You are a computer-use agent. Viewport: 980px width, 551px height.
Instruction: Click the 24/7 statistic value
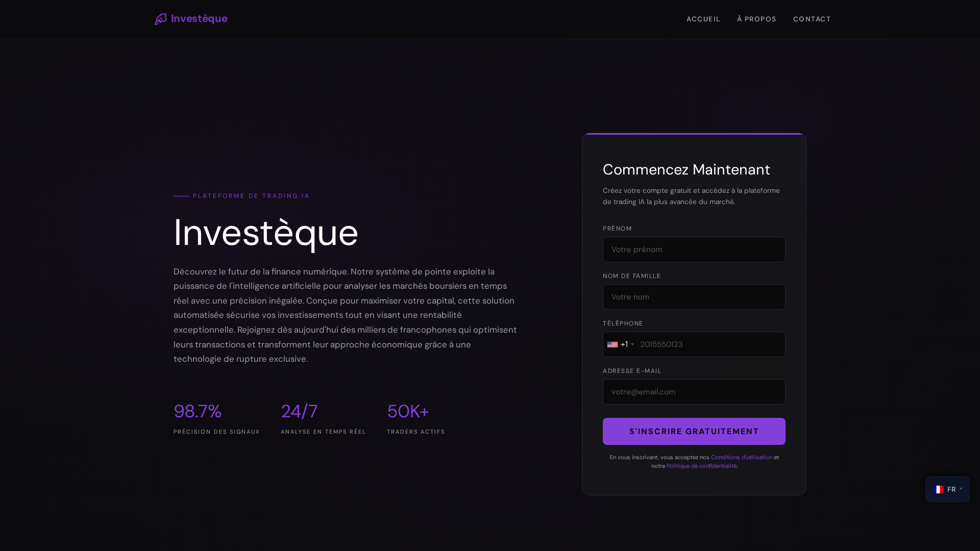click(299, 411)
